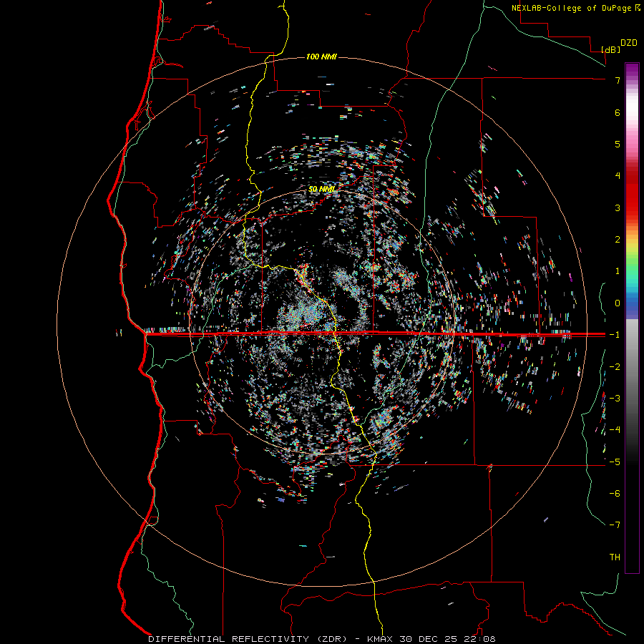This screenshot has width=644, height=644.
Task: Click the positive 3 value on the legend
Action: (x=618, y=208)
